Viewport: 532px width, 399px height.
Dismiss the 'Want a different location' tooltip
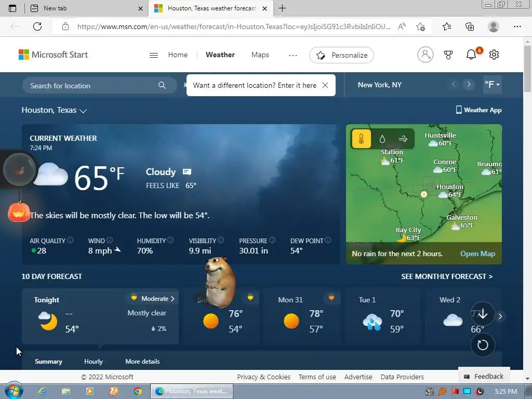click(x=325, y=86)
